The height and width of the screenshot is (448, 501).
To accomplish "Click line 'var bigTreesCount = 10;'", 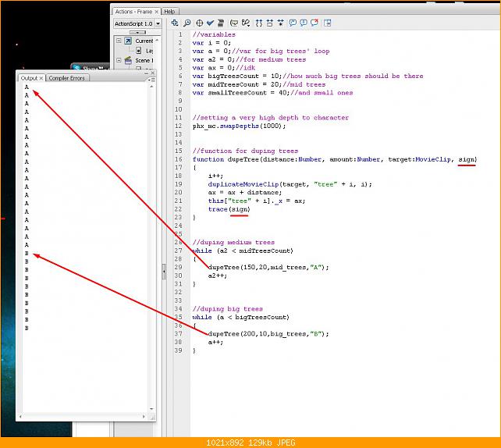I will click(307, 76).
